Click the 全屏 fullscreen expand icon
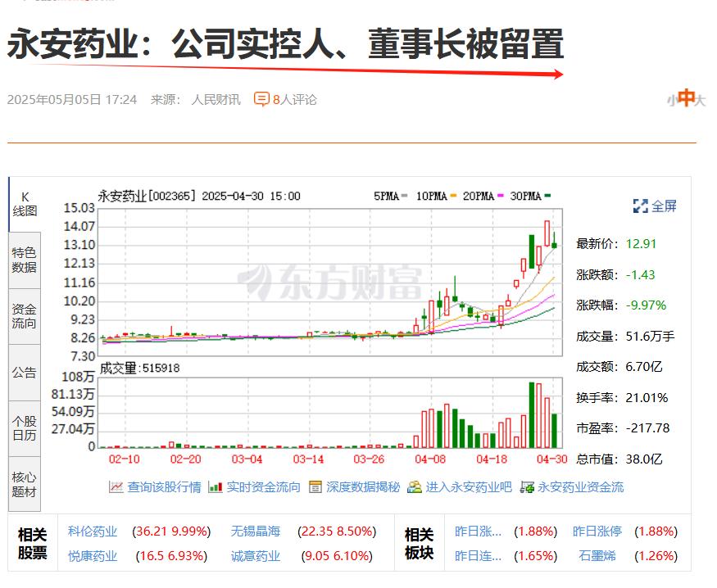Screen dimensions: 717x588 coord(640,206)
